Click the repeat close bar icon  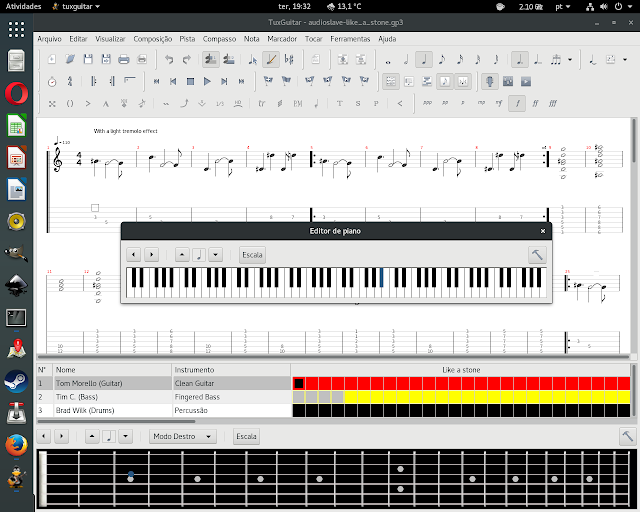[112, 82]
